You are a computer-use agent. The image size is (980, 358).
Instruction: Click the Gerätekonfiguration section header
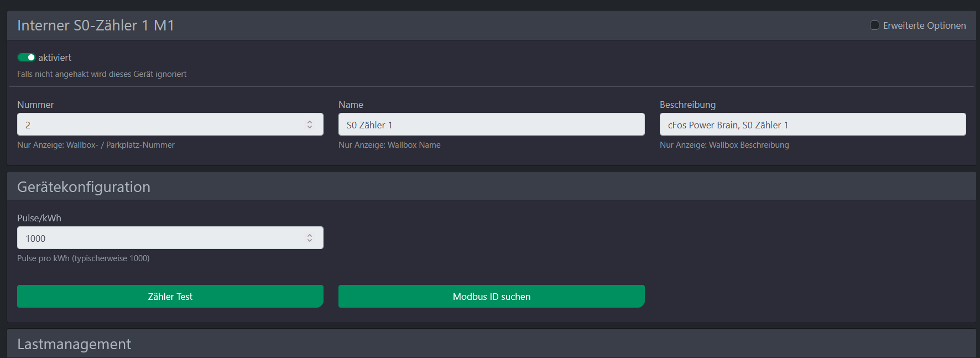coord(84,187)
